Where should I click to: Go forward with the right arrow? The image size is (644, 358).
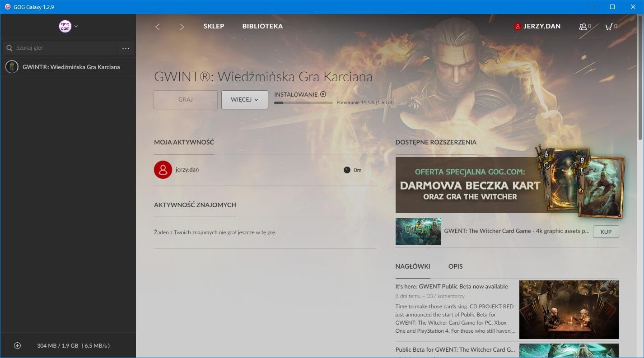pyautogui.click(x=182, y=27)
